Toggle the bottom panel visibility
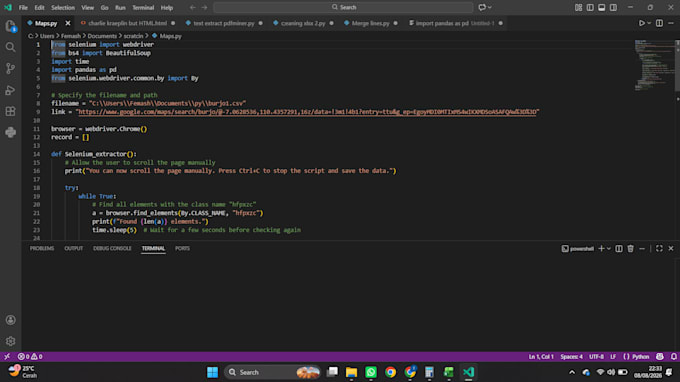Screen dimensions: 680x382 click(602, 7)
